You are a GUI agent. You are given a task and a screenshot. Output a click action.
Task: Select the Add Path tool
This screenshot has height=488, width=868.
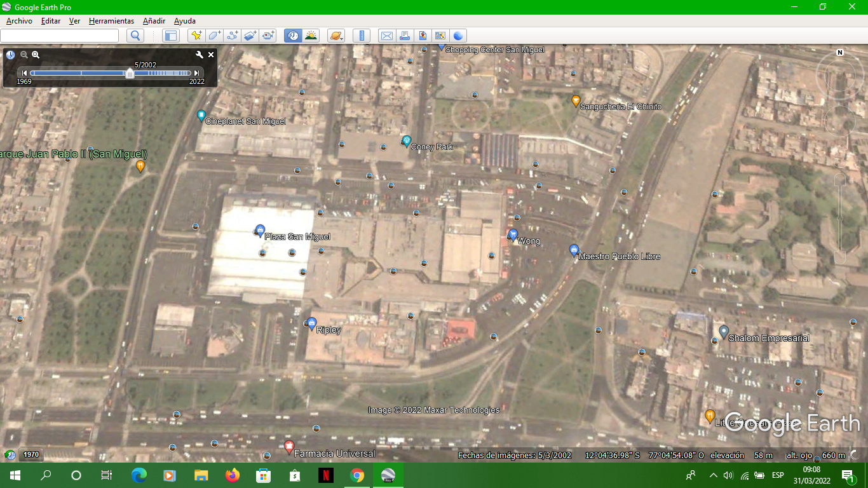[x=233, y=36]
